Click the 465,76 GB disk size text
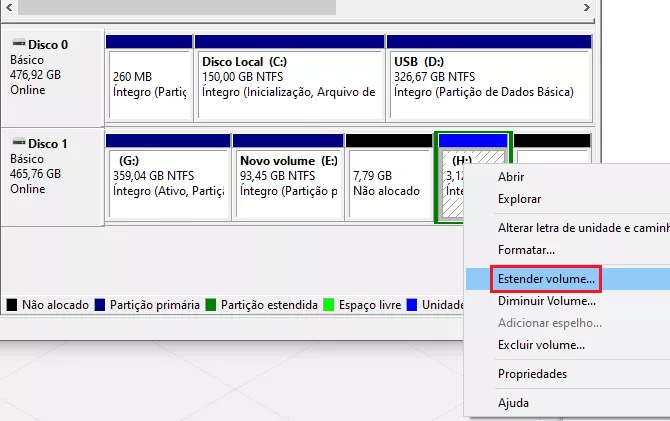The height and width of the screenshot is (421, 670). tap(35, 174)
